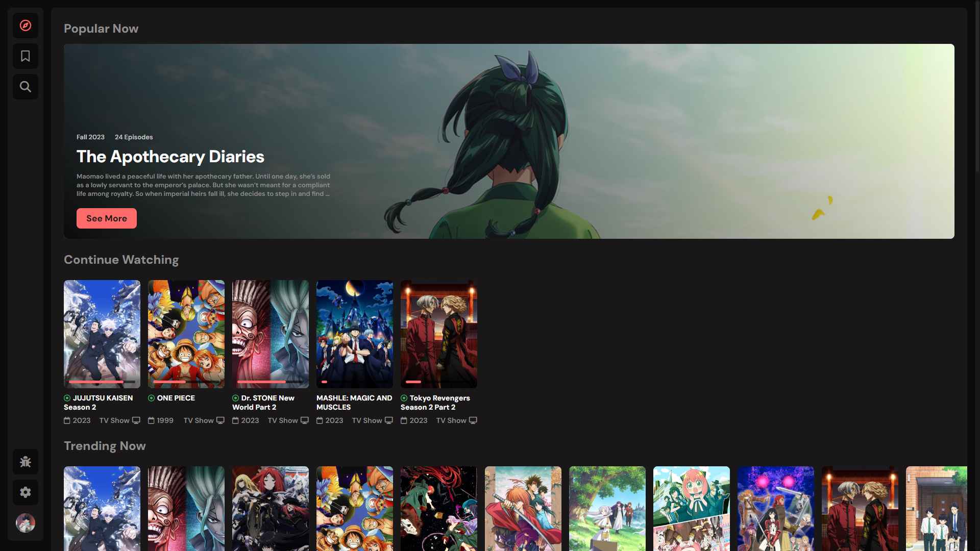Image resolution: width=980 pixels, height=551 pixels.
Task: Click green airing indicator beside ONE PIECE
Action: click(151, 398)
